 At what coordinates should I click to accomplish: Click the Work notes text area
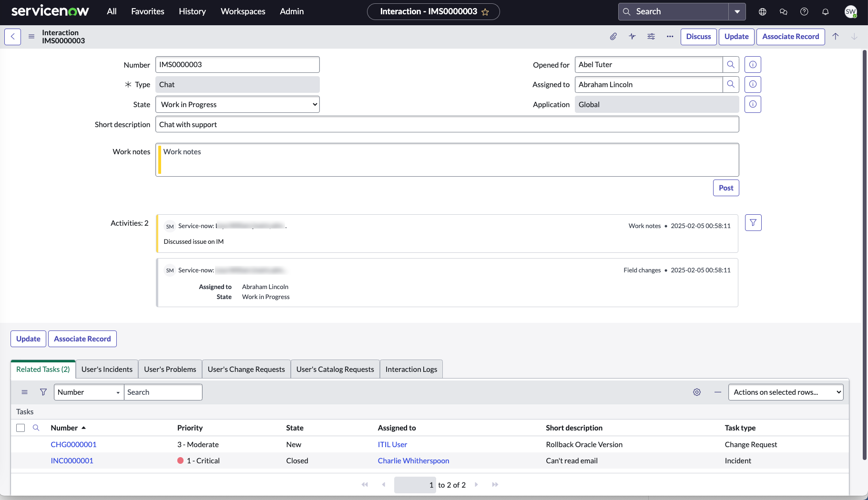click(x=447, y=160)
